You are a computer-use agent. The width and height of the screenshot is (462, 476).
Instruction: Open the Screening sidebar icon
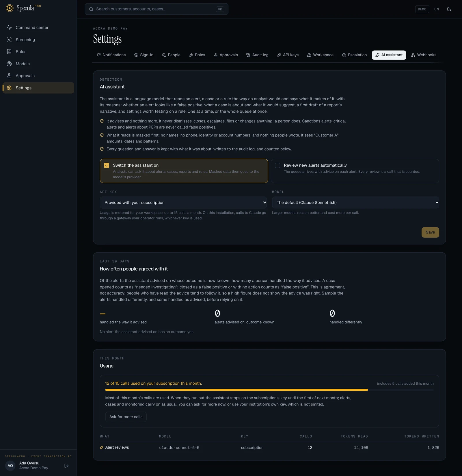pos(9,40)
